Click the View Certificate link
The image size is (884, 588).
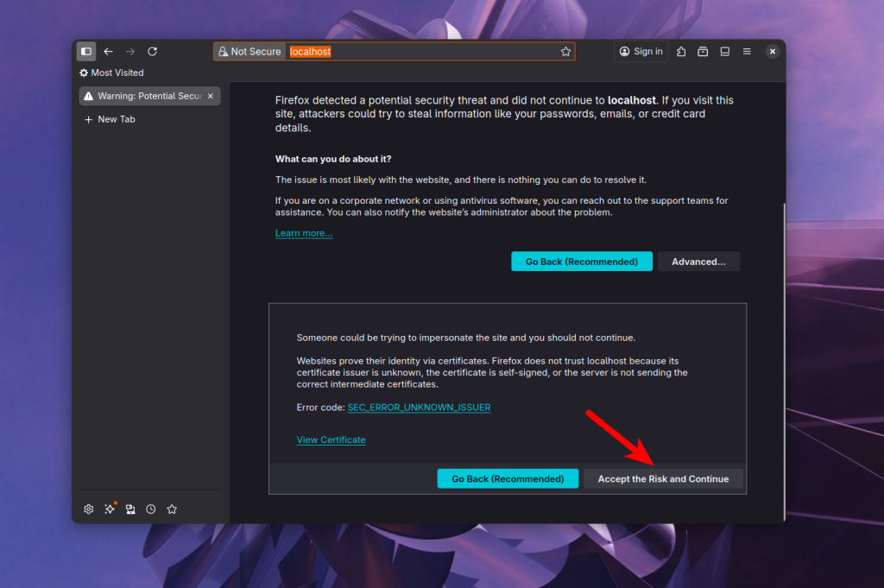tap(331, 439)
